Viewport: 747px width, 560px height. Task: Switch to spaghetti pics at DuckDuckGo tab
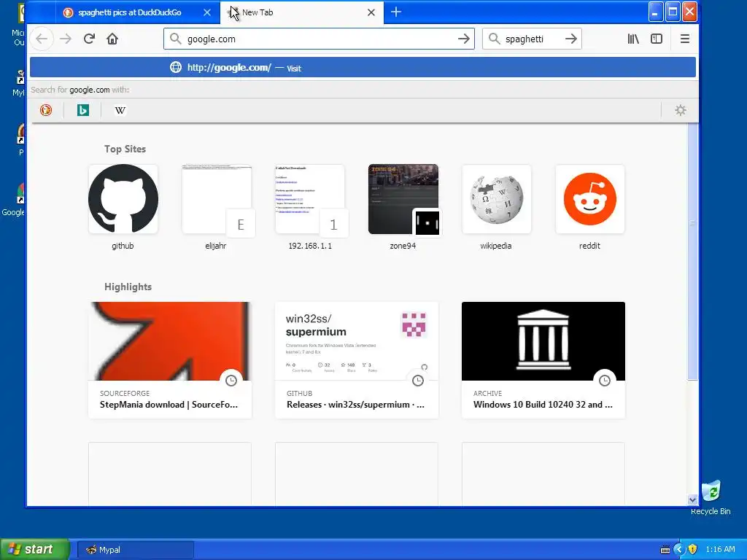point(138,12)
